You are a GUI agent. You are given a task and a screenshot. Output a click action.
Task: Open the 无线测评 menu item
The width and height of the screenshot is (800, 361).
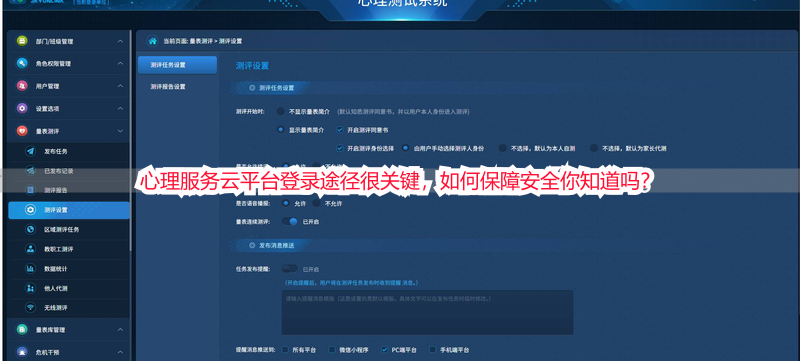[x=69, y=308]
